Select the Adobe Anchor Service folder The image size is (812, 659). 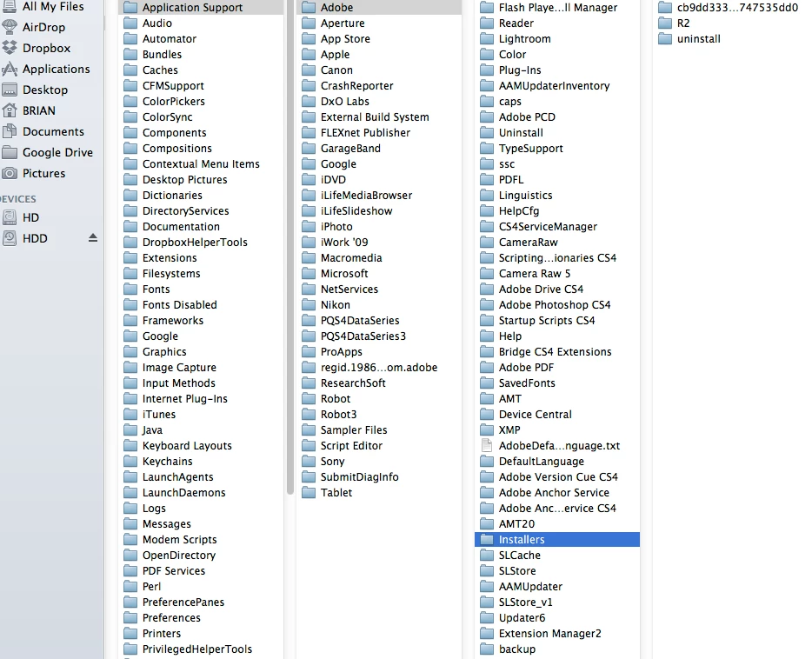(x=557, y=493)
